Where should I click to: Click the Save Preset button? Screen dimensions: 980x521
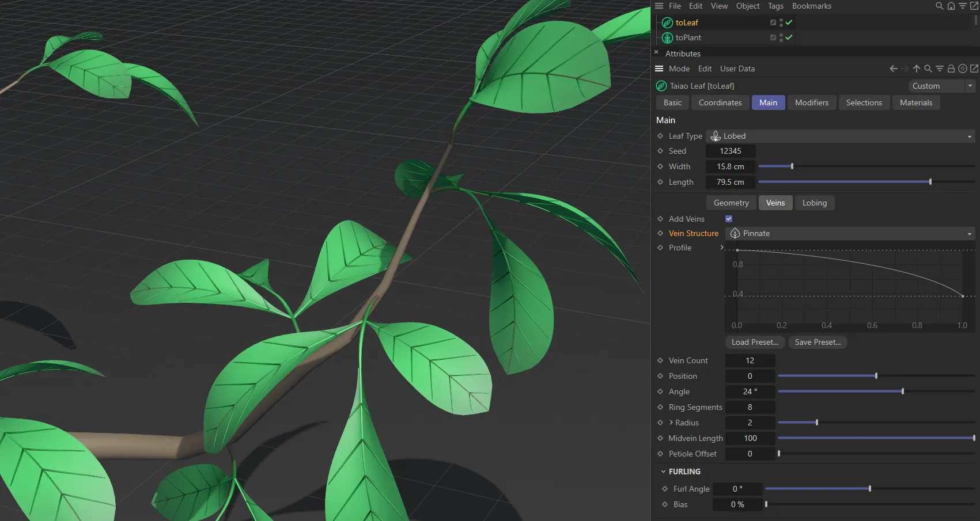coord(818,342)
